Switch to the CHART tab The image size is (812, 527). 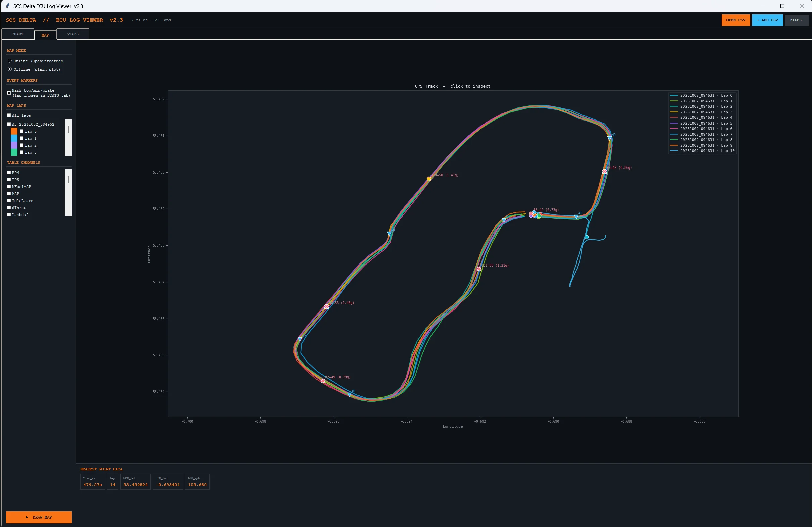18,34
